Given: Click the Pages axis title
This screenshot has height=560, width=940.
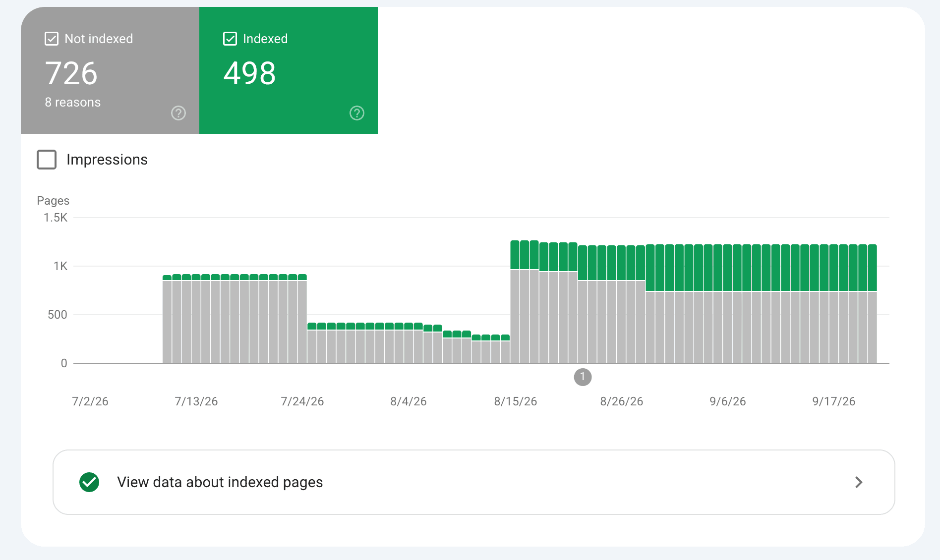Looking at the screenshot, I should (x=53, y=201).
